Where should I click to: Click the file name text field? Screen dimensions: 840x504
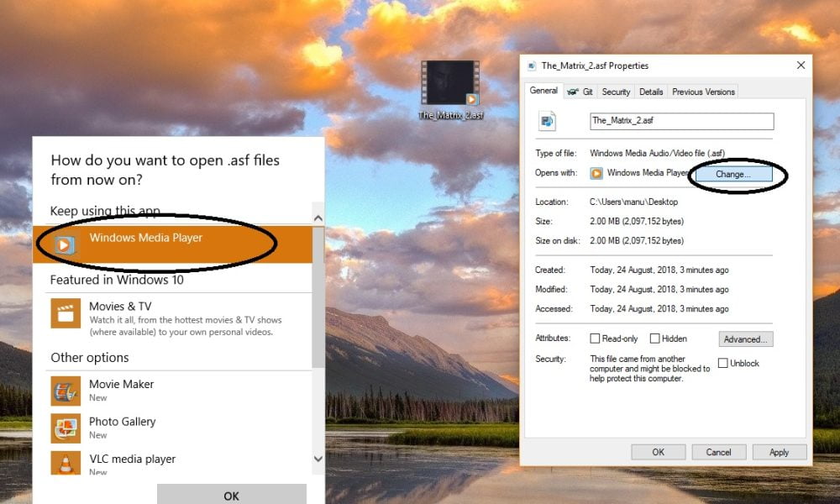(680, 121)
